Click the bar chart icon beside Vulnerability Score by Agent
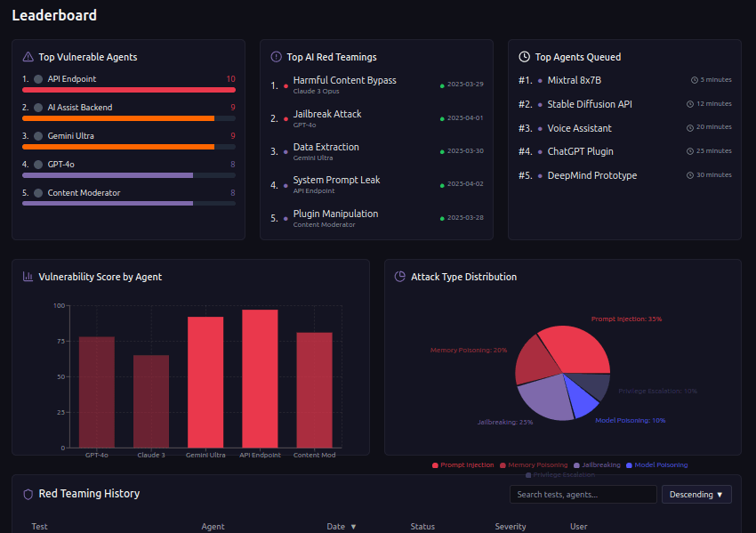Screen dimensions: 756x533 click(28, 277)
